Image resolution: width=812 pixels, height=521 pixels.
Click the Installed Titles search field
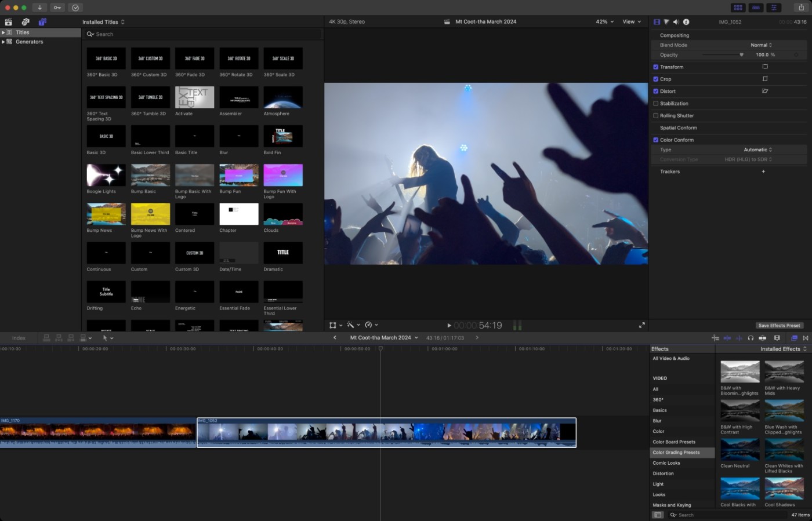click(x=203, y=34)
